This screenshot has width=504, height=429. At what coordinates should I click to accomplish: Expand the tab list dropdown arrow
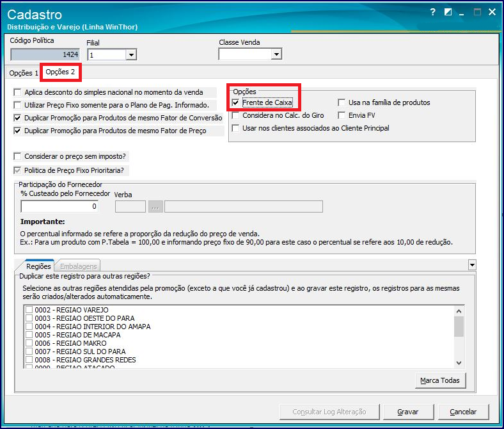[x=472, y=265]
